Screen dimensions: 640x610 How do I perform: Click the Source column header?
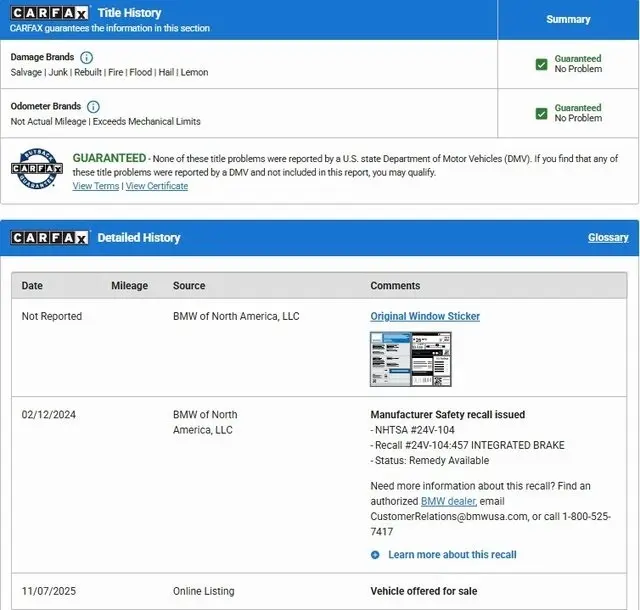pos(189,286)
